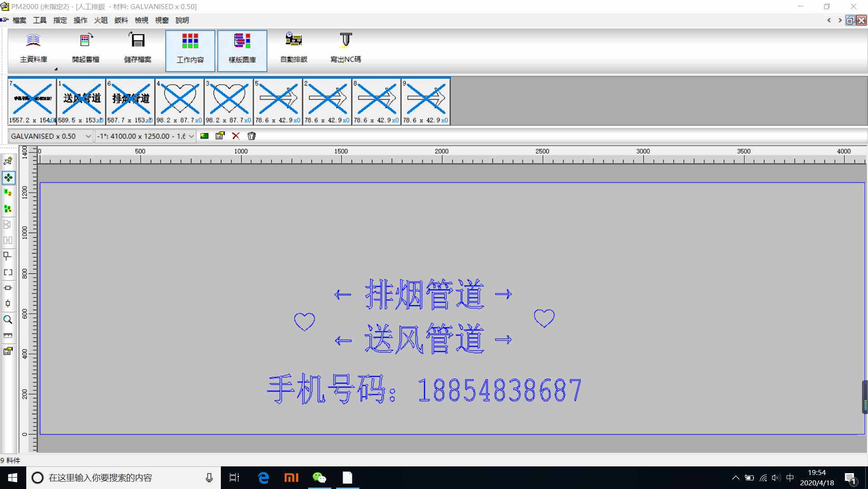Open the Windows Start menu
The height and width of the screenshot is (489, 868).
coord(13,478)
